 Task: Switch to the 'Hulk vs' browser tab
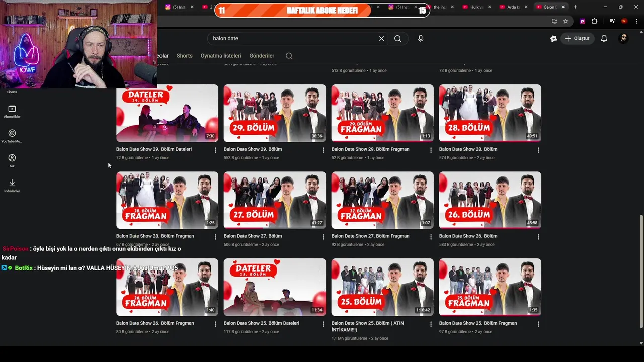pyautogui.click(x=476, y=7)
